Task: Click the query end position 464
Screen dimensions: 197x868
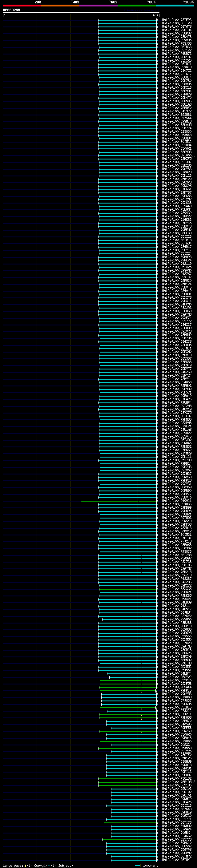Action: click(x=155, y=15)
